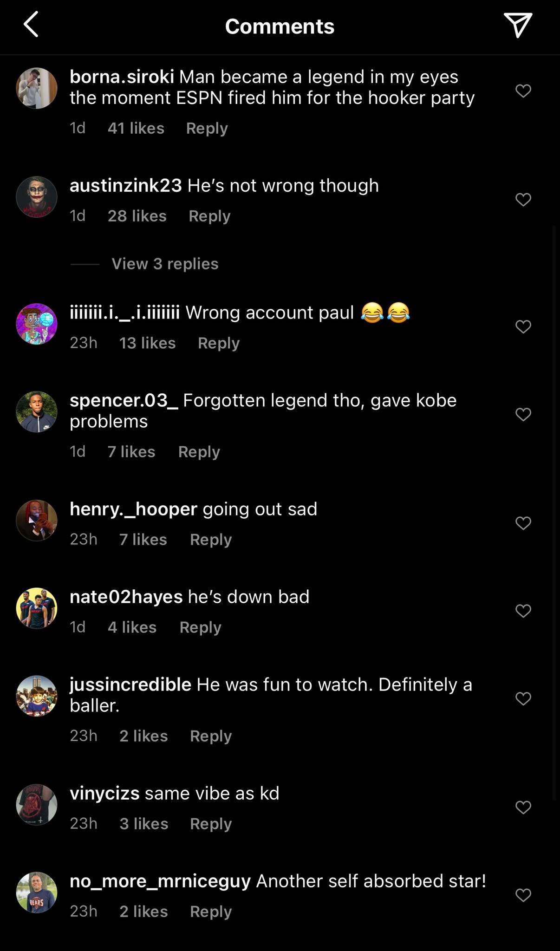Reply to borna.siroki's comment

point(207,128)
